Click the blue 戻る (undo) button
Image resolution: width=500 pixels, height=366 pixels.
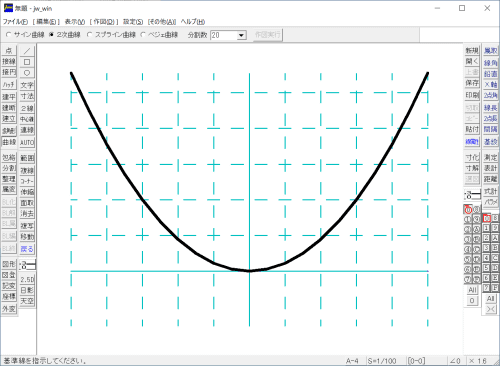point(27,249)
